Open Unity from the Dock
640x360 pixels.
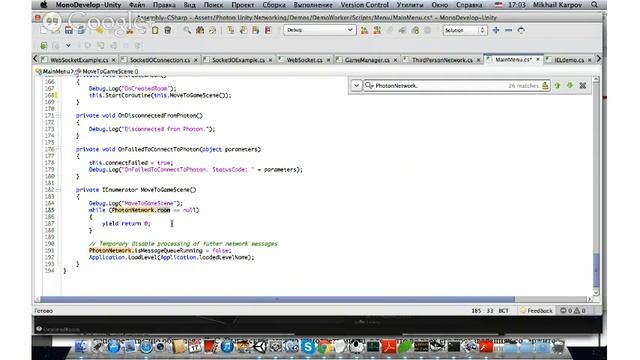click(x=260, y=347)
